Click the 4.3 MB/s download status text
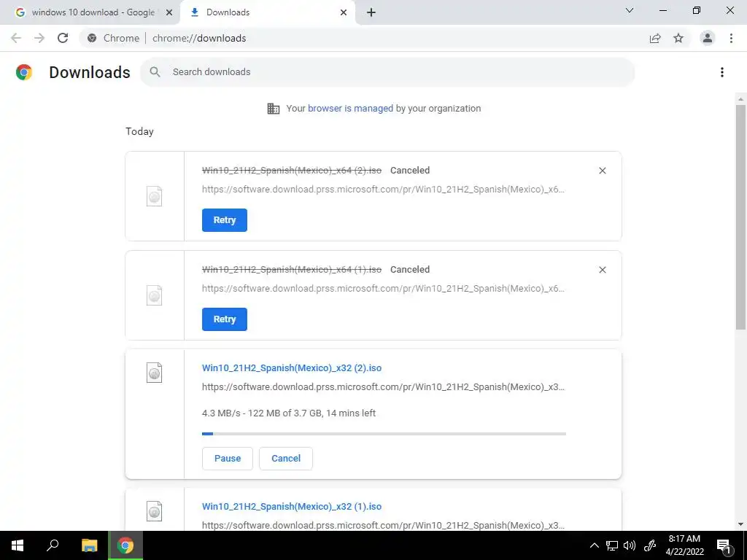Image resolution: width=747 pixels, height=560 pixels. pos(289,413)
